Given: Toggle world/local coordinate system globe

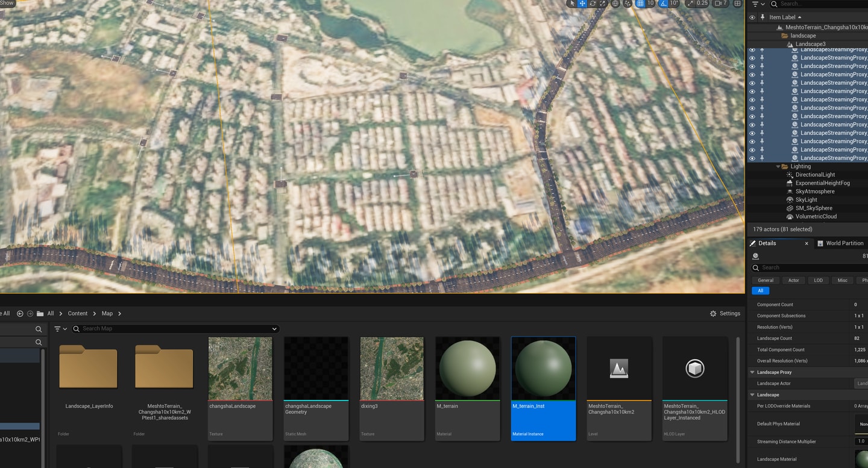Looking at the screenshot, I should pyautogui.click(x=615, y=3).
